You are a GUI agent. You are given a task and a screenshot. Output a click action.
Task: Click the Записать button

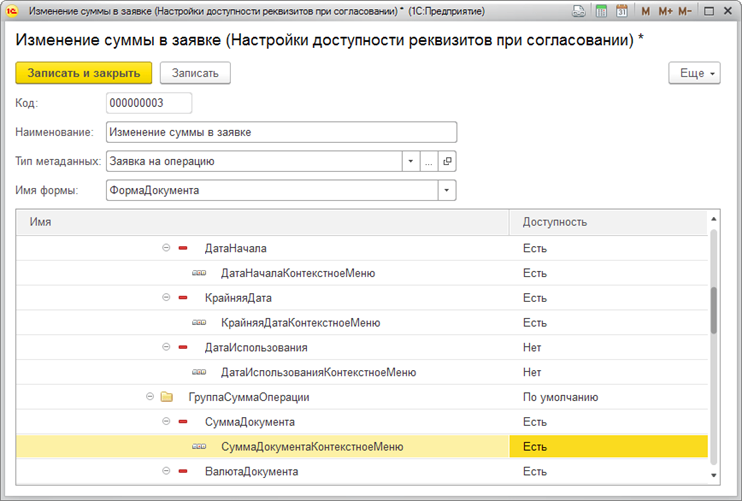[195, 73]
